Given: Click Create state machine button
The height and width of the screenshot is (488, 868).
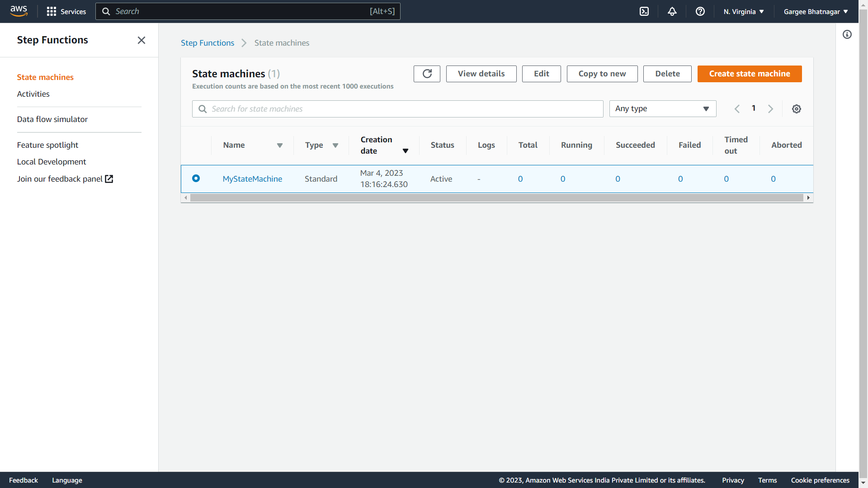Looking at the screenshot, I should (x=749, y=74).
